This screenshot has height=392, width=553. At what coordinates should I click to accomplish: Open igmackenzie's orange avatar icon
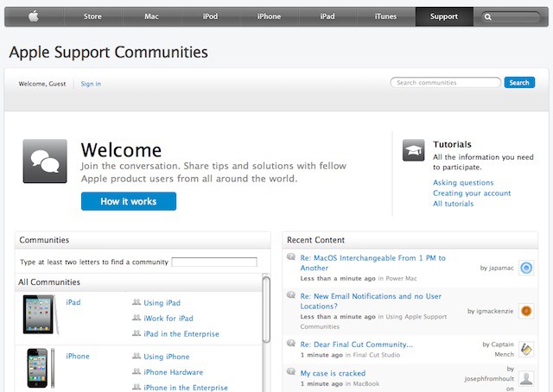tap(526, 311)
